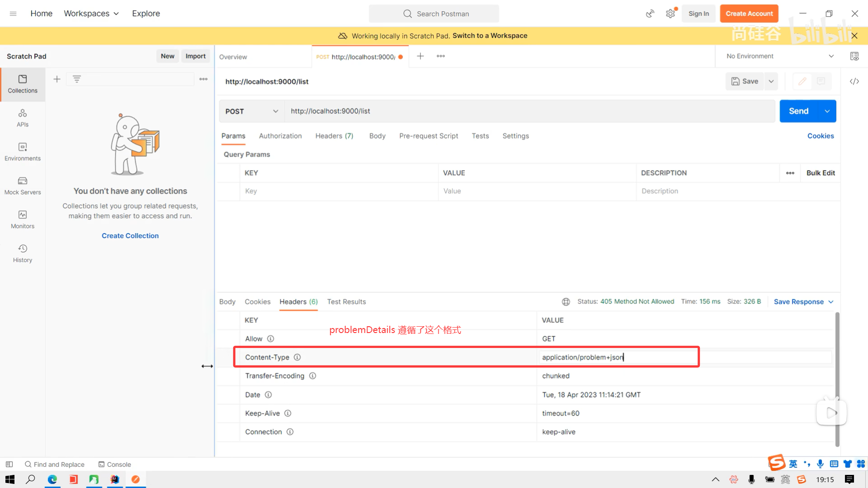The image size is (868, 488).
Task: Expand the POST method dropdown
Action: tap(251, 111)
